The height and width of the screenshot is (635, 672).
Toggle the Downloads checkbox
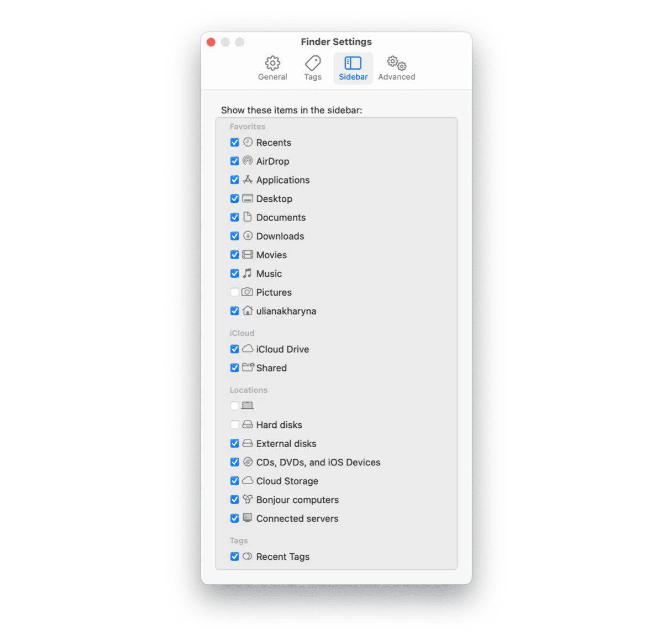(x=235, y=236)
